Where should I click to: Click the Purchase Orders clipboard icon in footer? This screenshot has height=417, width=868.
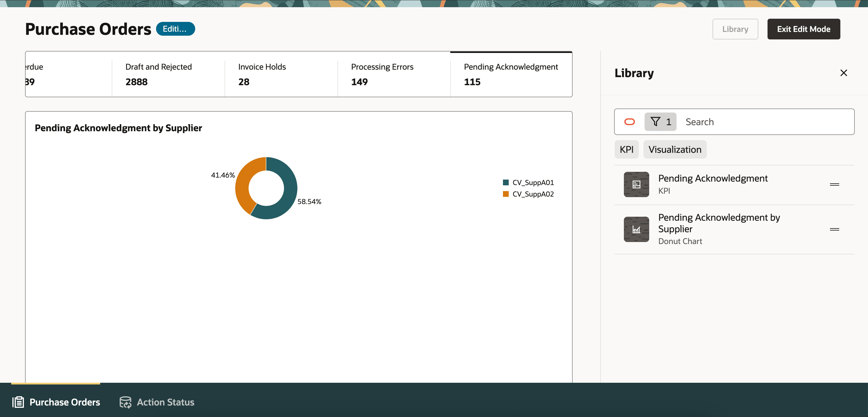click(18, 402)
